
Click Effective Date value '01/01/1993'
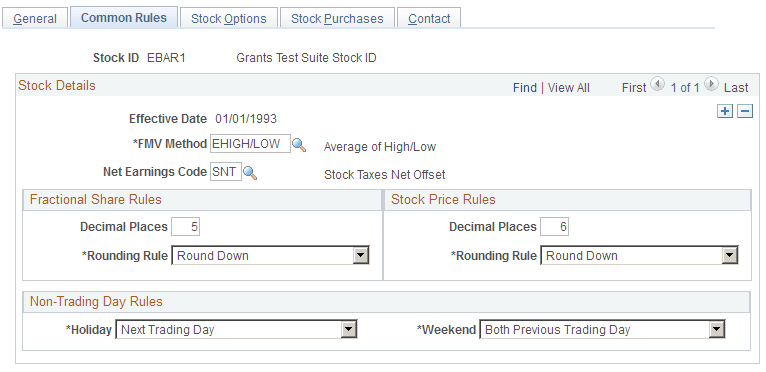coord(246,118)
